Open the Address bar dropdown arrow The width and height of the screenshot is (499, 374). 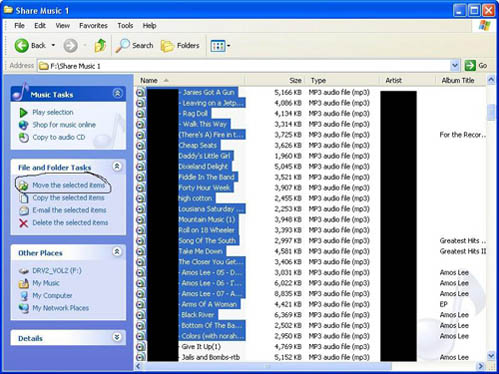tap(455, 66)
